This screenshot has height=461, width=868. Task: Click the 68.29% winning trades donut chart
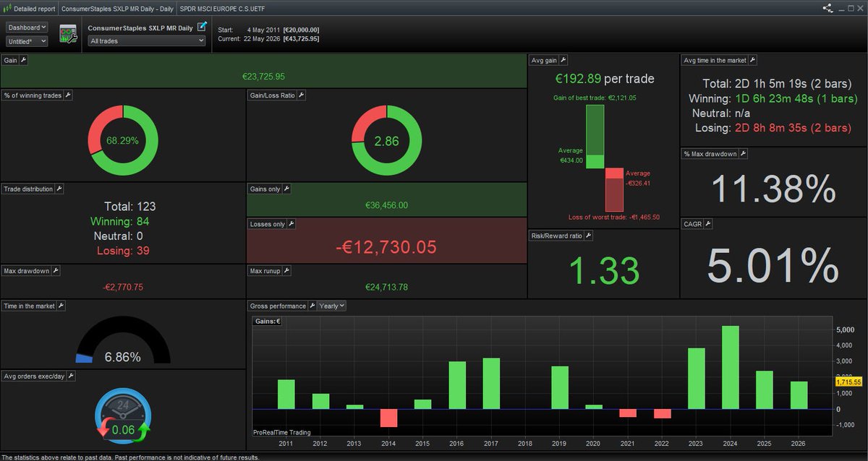tap(122, 140)
